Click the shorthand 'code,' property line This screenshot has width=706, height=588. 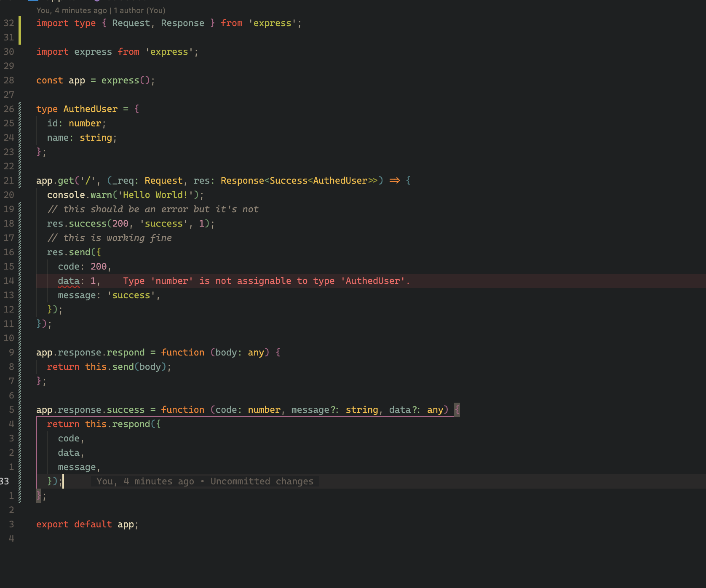pyautogui.click(x=71, y=438)
